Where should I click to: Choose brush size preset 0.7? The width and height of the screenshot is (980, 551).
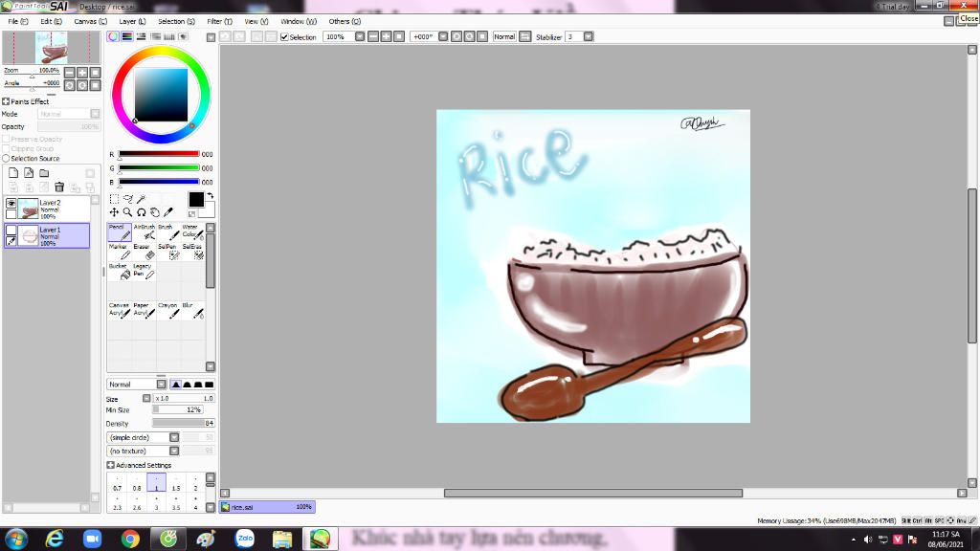[x=118, y=483]
